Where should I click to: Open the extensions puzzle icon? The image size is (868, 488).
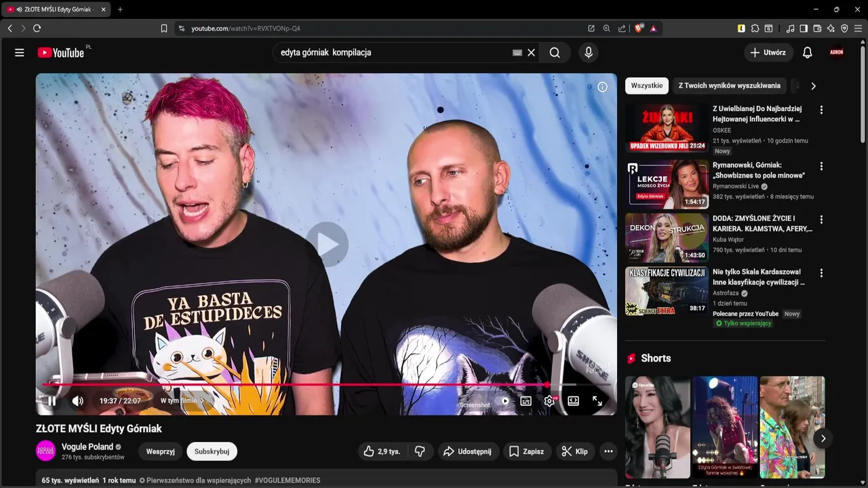pos(755,28)
